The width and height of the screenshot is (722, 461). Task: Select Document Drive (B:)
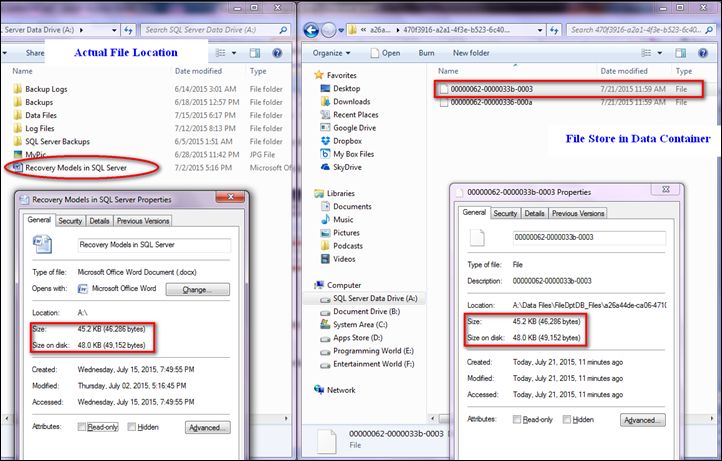(x=367, y=311)
